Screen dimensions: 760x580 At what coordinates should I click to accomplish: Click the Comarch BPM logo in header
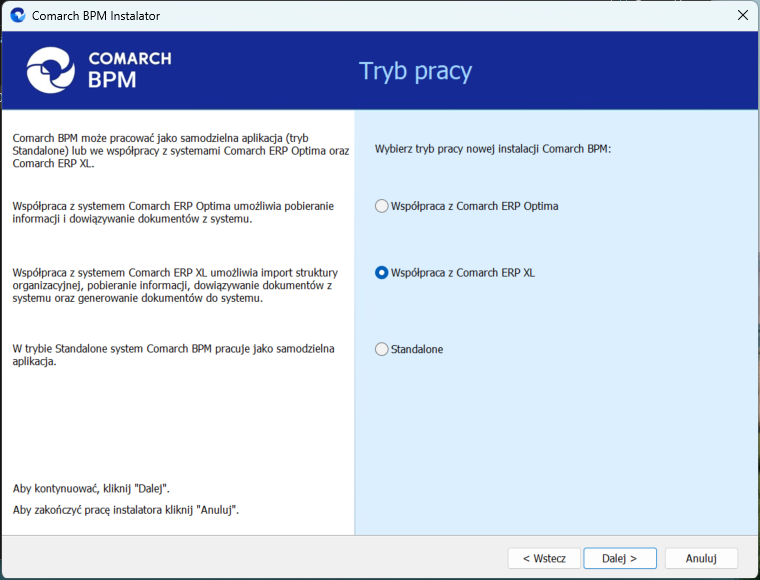click(99, 70)
